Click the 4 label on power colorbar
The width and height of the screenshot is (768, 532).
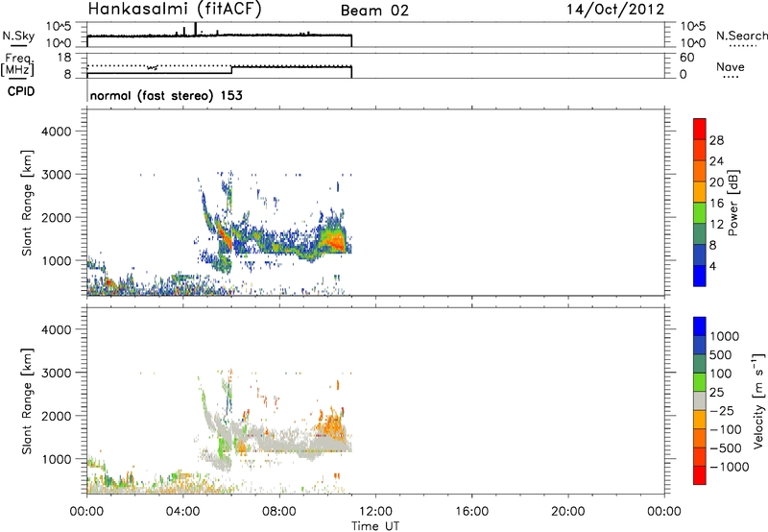[712, 267]
